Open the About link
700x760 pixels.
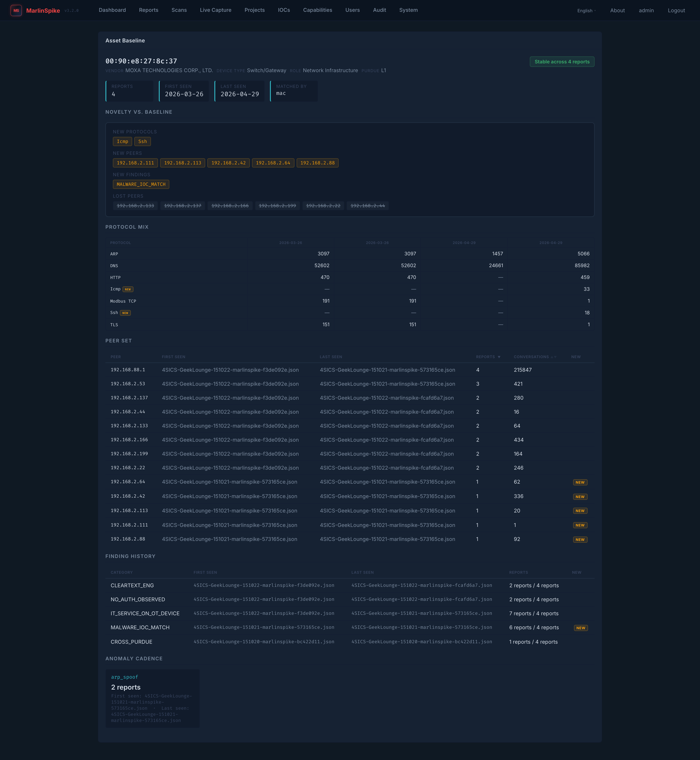617,10
